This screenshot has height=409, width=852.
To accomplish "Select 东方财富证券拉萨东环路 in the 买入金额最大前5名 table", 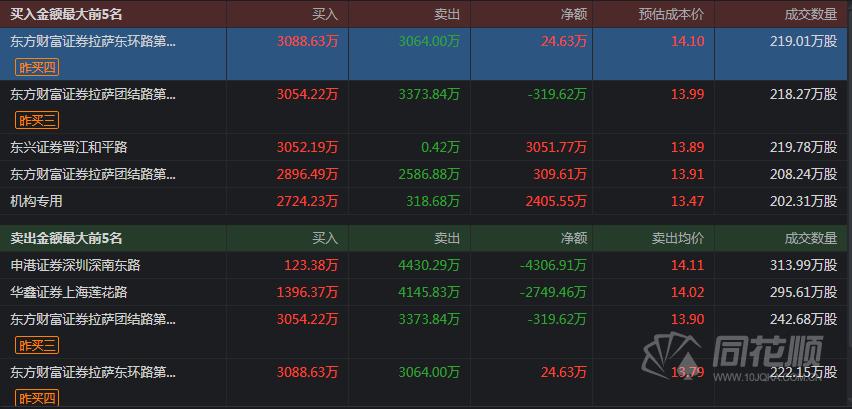I will coord(93,42).
